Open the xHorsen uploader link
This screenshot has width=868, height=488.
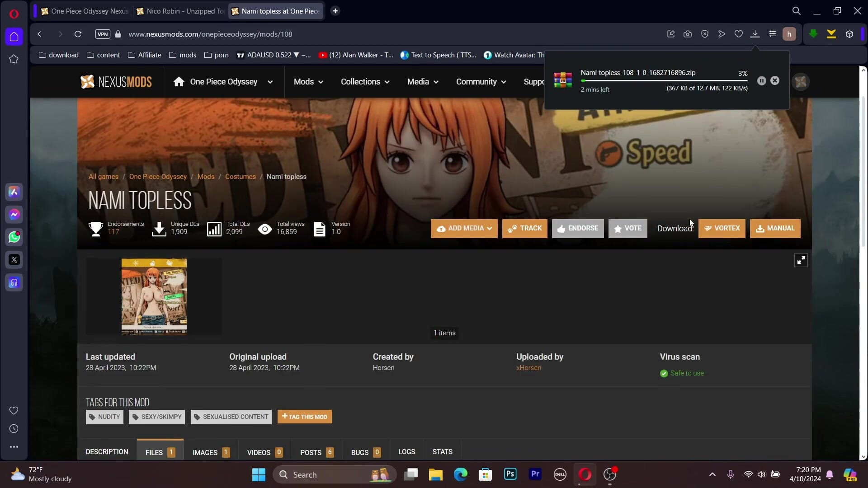[528, 368]
